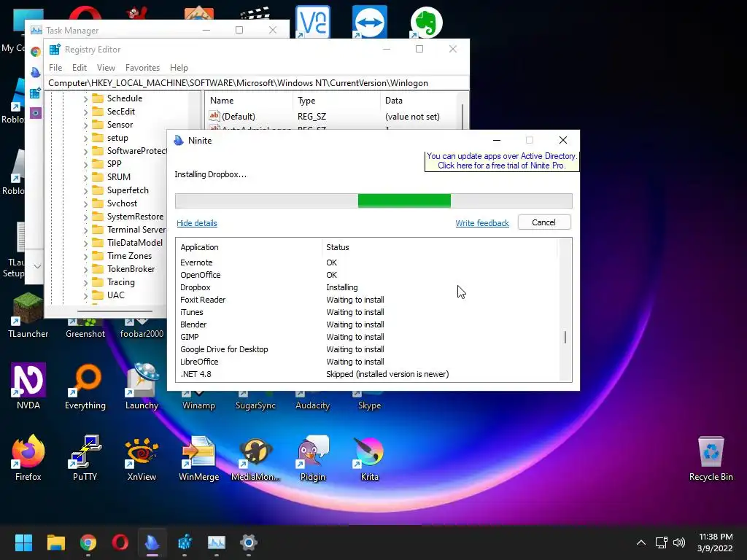Expand the Time Zones registry key
747x560 pixels.
tap(86, 256)
